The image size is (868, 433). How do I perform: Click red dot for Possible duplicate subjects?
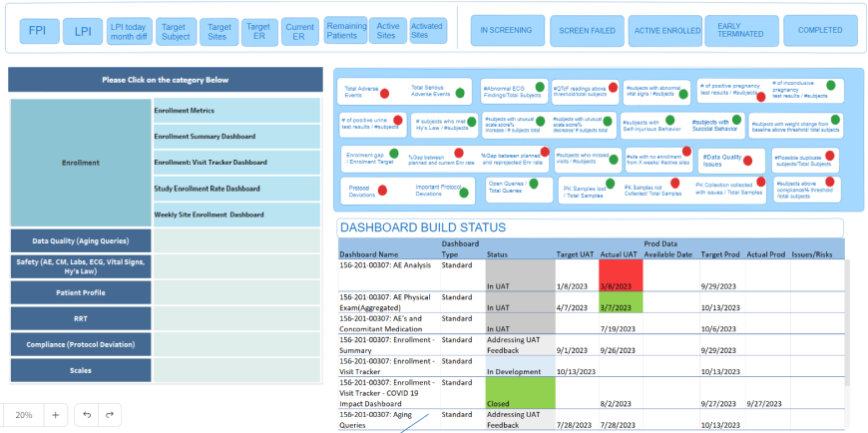pos(829,157)
